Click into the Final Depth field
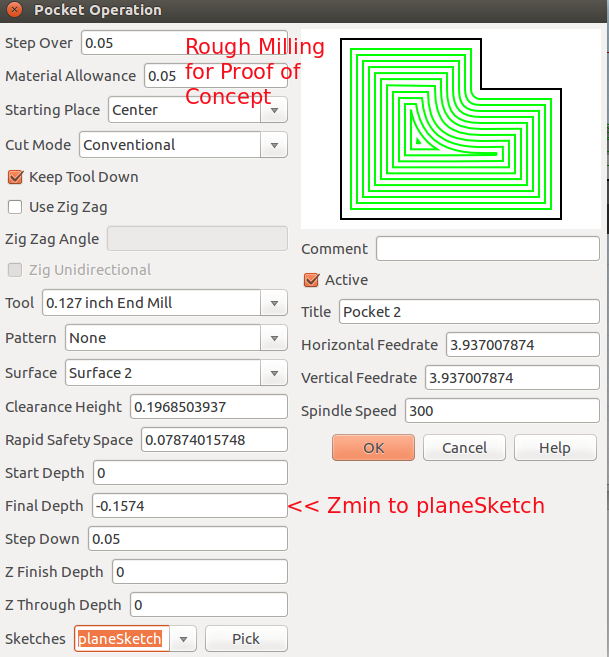Viewport: 609px width, 657px height. click(189, 506)
